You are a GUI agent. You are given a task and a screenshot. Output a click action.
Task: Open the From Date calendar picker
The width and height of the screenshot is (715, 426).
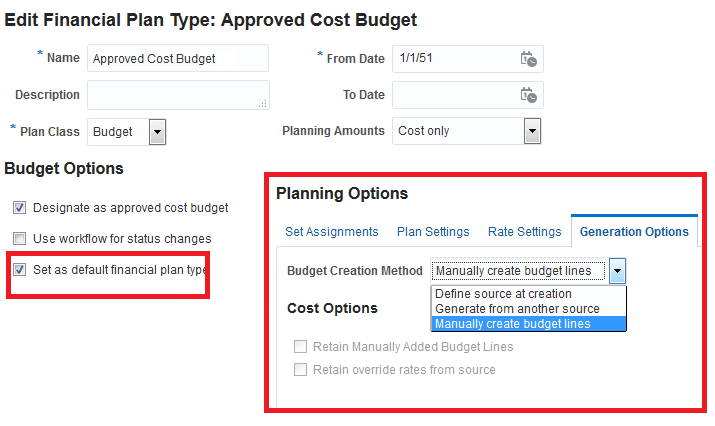click(x=528, y=59)
